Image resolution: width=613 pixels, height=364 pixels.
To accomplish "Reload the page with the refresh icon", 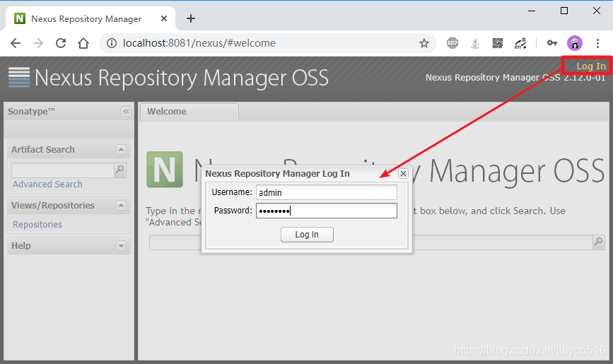I will pyautogui.click(x=61, y=43).
